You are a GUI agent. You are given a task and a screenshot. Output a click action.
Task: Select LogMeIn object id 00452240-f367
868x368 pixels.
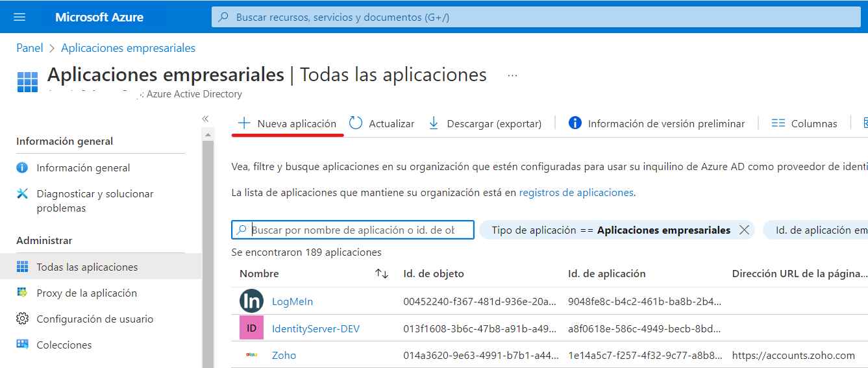[x=480, y=302]
